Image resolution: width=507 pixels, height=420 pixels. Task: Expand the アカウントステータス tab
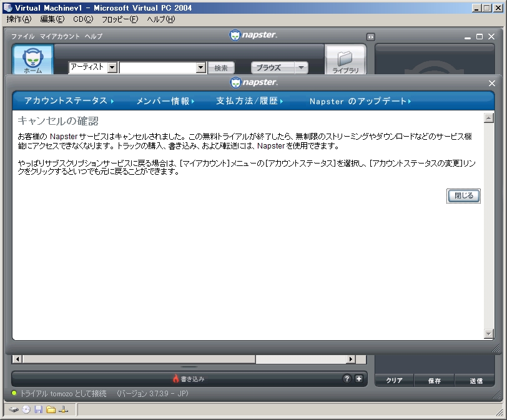click(69, 101)
